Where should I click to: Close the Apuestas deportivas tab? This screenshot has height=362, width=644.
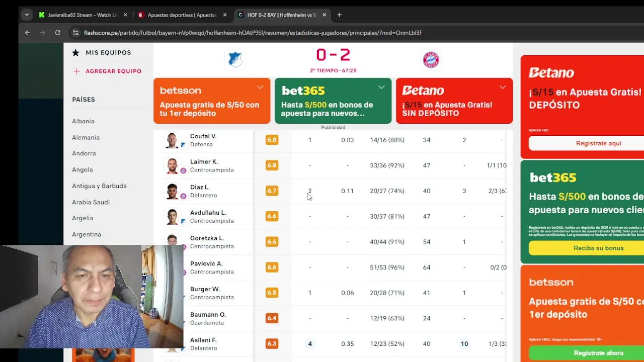click(225, 15)
